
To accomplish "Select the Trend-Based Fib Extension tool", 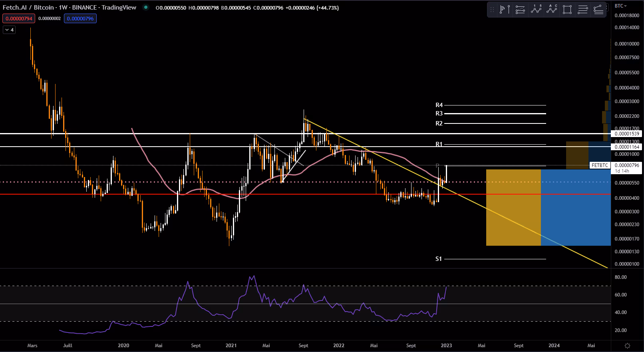I will tap(598, 10).
